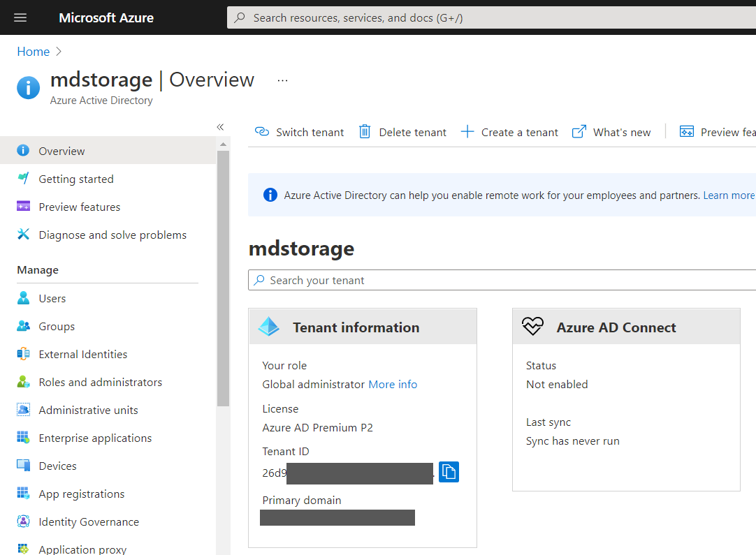756x555 pixels.
Task: Open the More info role link
Action: [393, 385]
